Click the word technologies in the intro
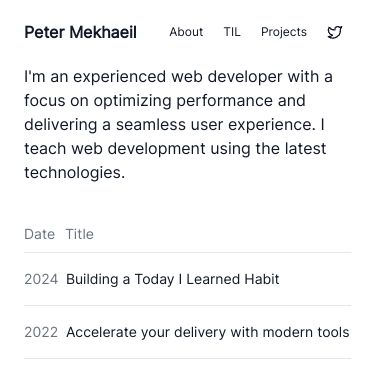The height and width of the screenshot is (375, 375). click(74, 173)
